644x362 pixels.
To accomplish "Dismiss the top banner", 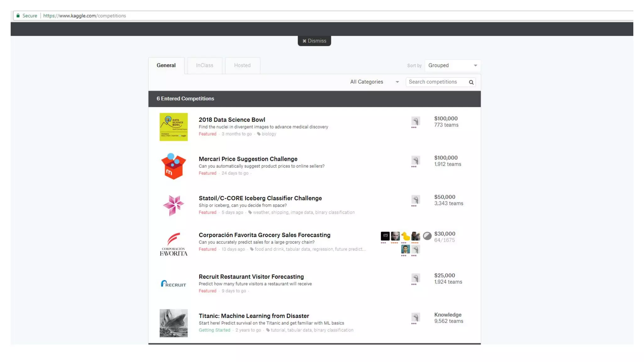I will (314, 41).
